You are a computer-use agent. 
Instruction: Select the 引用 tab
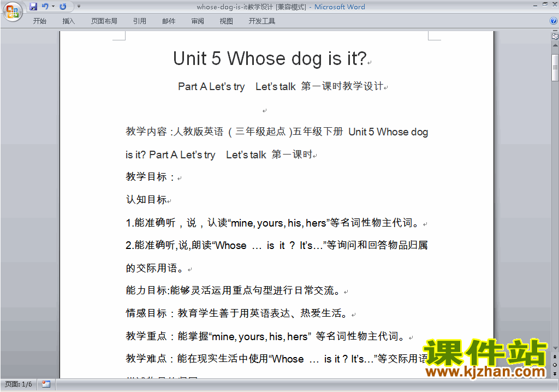click(140, 21)
